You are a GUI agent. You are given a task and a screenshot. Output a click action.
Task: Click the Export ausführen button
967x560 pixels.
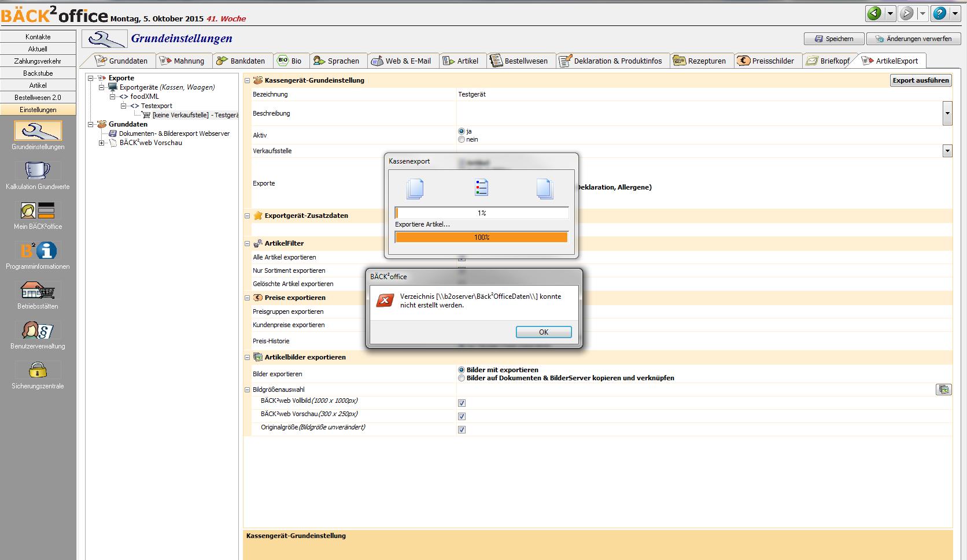tap(920, 80)
